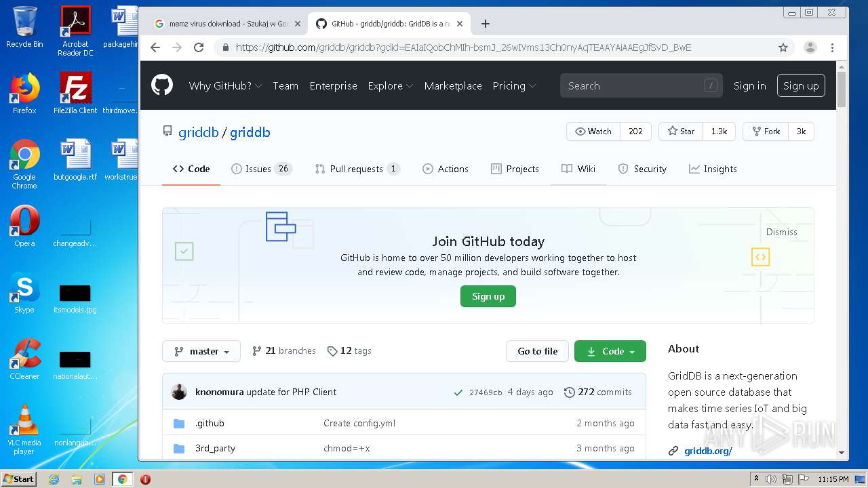The height and width of the screenshot is (488, 868).
Task: Click the Watch button
Action: click(593, 131)
